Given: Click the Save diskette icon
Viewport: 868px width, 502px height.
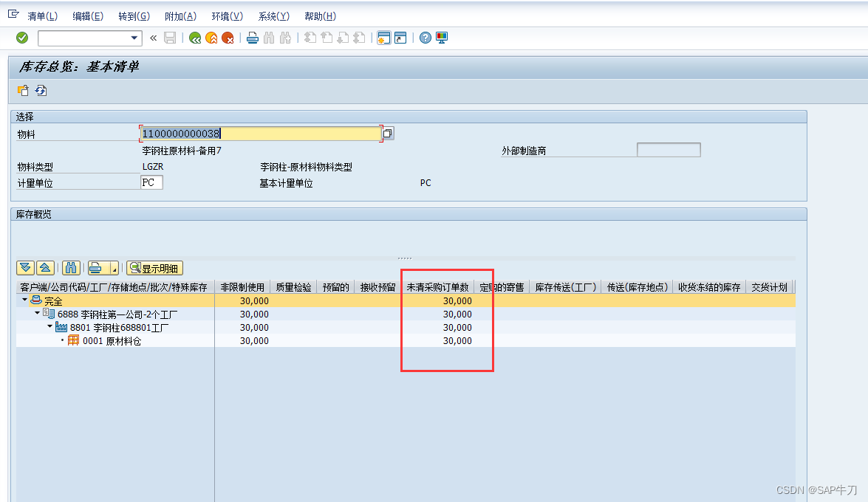Looking at the screenshot, I should coord(170,38).
